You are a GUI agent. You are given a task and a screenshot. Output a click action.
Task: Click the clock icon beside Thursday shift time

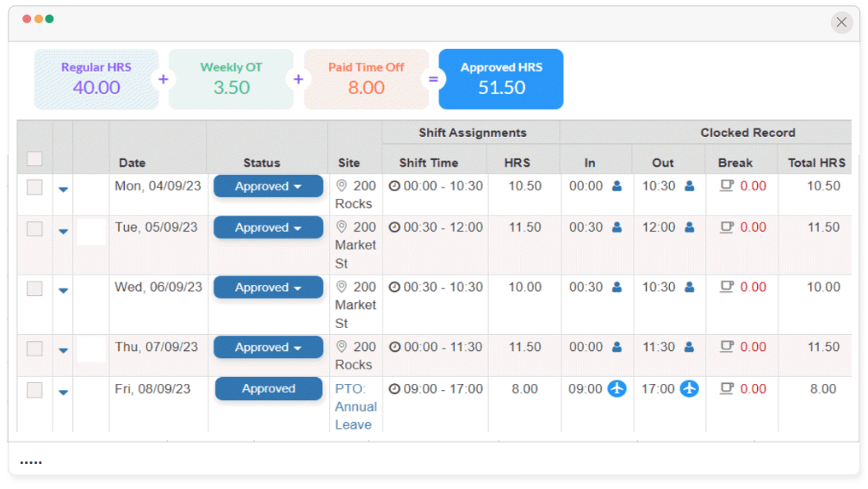(394, 347)
